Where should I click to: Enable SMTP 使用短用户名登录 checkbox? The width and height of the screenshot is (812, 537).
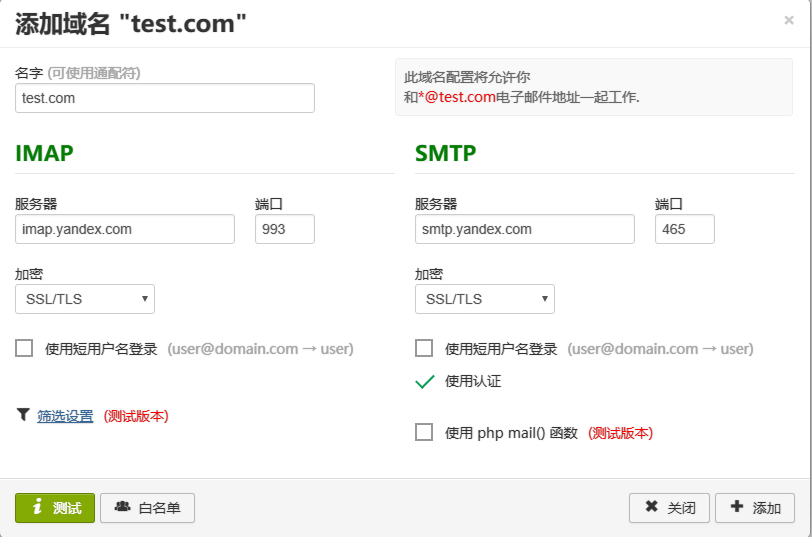point(424,348)
